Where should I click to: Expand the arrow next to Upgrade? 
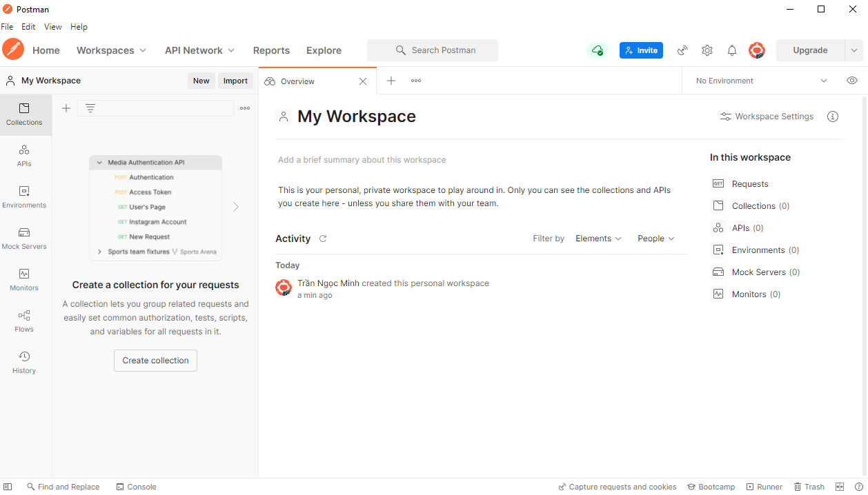click(x=854, y=50)
